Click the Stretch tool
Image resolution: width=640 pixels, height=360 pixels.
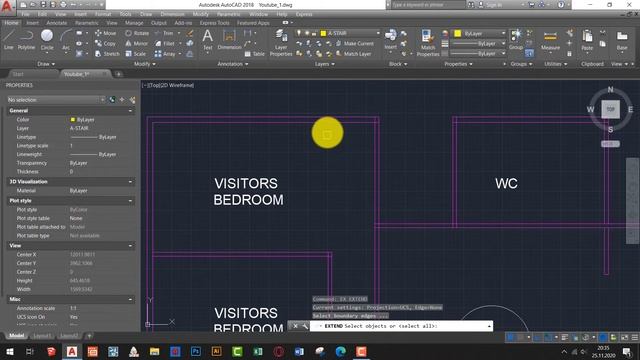coord(107,53)
